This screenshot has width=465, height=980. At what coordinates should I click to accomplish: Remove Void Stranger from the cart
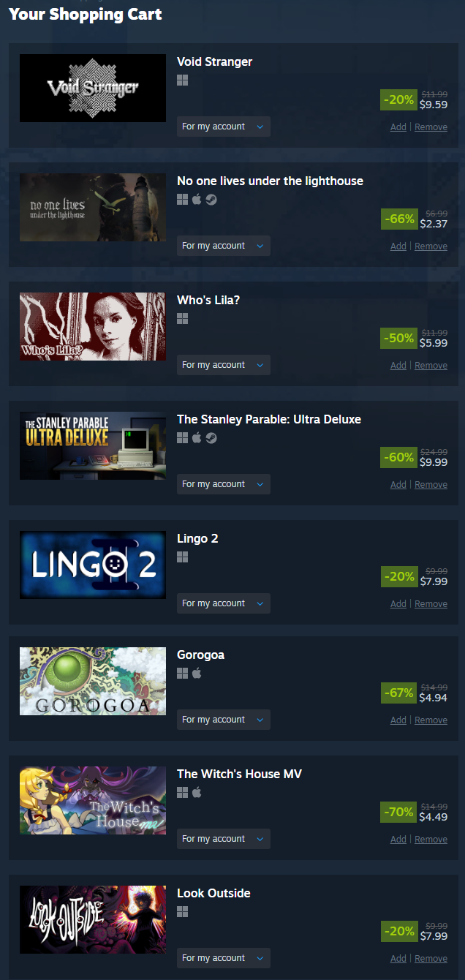pyautogui.click(x=431, y=127)
